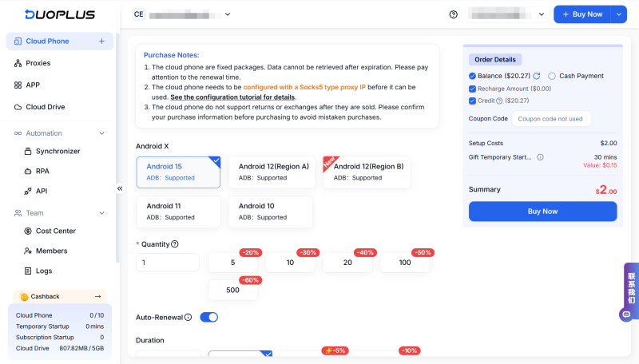Refresh the balance amount icon
The width and height of the screenshot is (639, 364).
coord(537,76)
